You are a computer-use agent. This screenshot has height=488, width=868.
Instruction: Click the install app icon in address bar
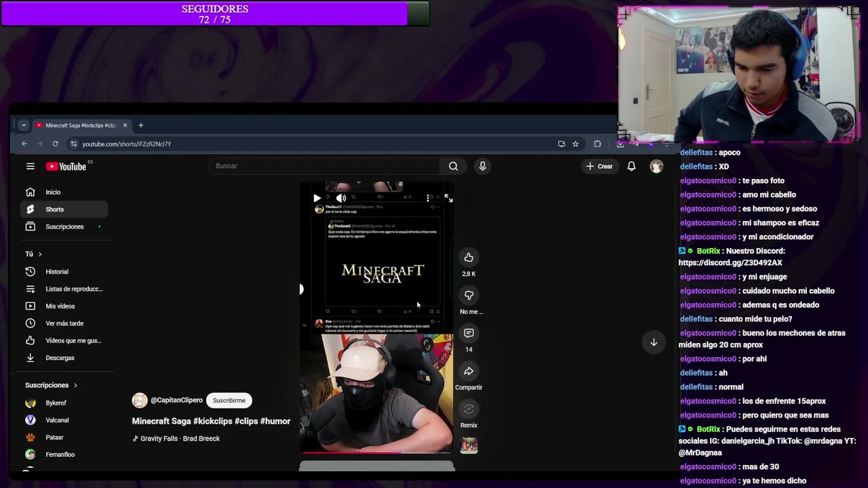click(561, 144)
